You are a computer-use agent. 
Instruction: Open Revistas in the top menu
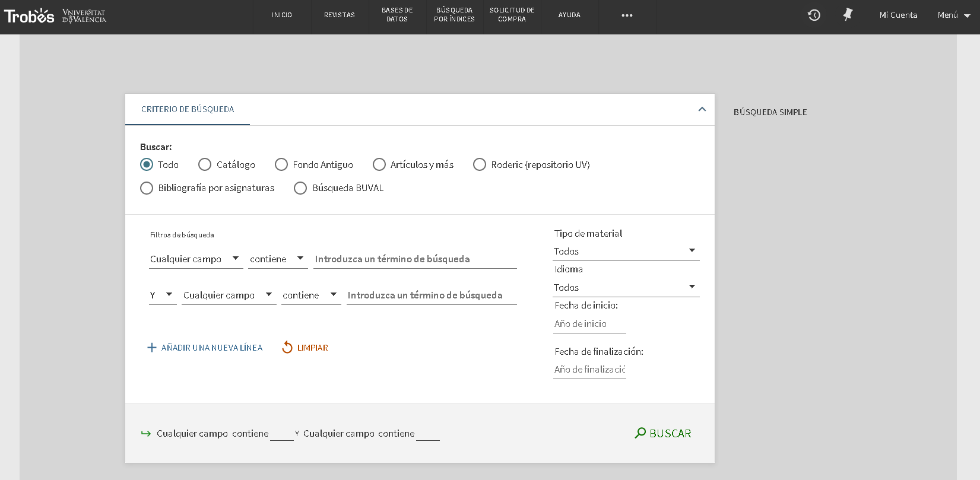point(340,15)
